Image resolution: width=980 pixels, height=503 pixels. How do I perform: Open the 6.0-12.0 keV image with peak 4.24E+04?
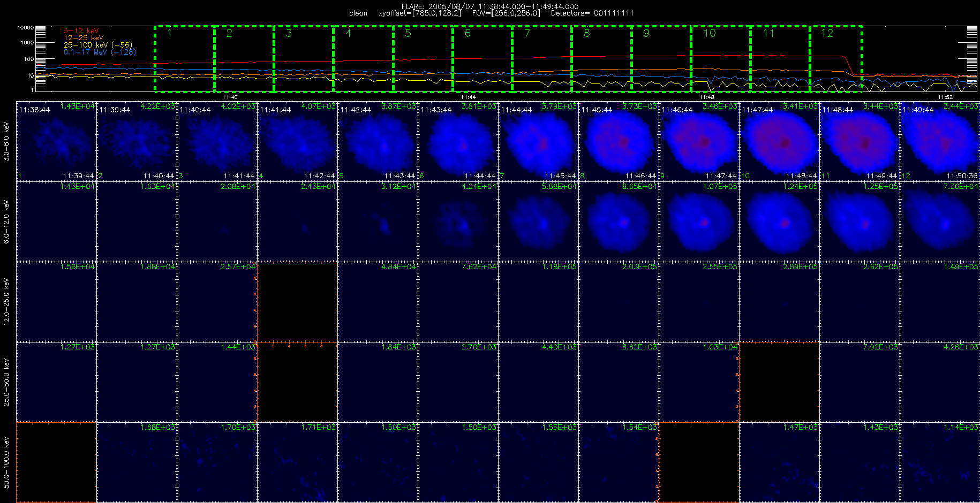coord(458,221)
